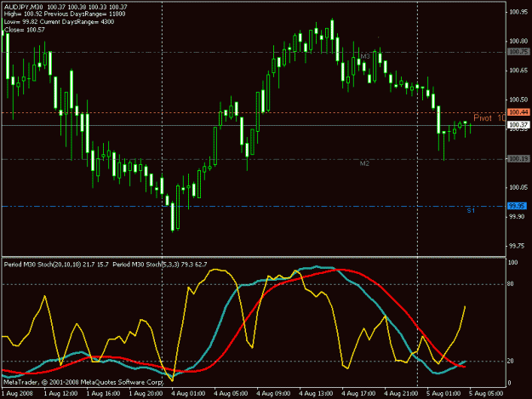Select the High= 100.92 Previous DaysRange label

[x=65, y=14]
